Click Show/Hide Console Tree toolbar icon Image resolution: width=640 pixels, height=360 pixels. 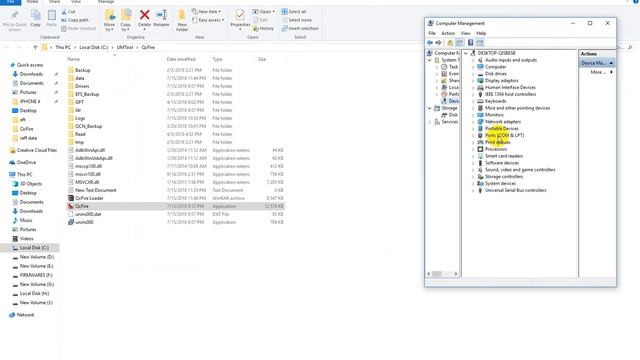coord(459,43)
